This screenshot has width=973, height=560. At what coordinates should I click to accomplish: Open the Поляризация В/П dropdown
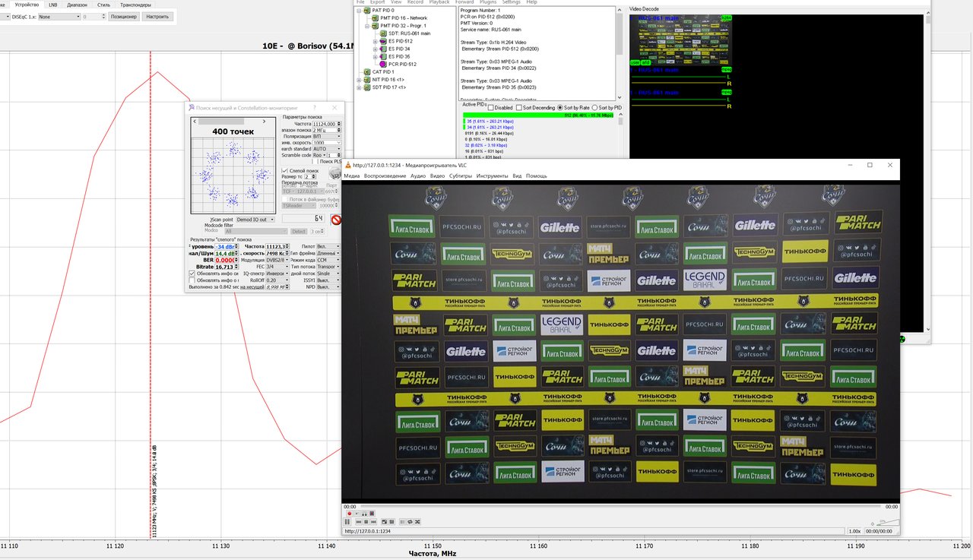pos(327,136)
